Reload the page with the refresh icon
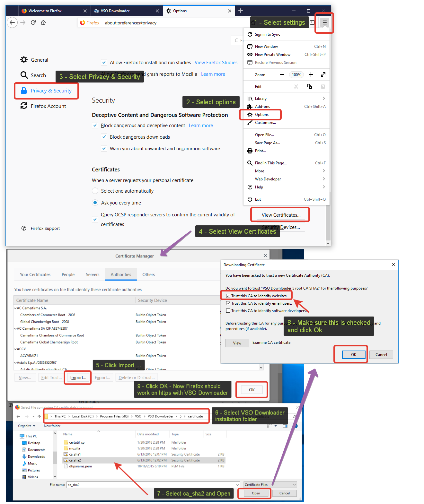The height and width of the screenshot is (504, 424). [x=33, y=22]
